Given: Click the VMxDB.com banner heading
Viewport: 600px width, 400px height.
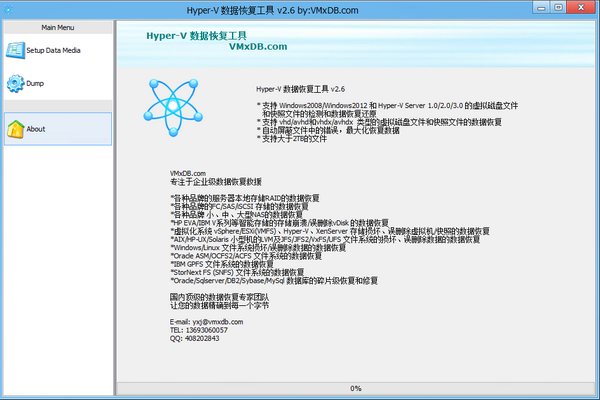Looking at the screenshot, I should [x=258, y=46].
